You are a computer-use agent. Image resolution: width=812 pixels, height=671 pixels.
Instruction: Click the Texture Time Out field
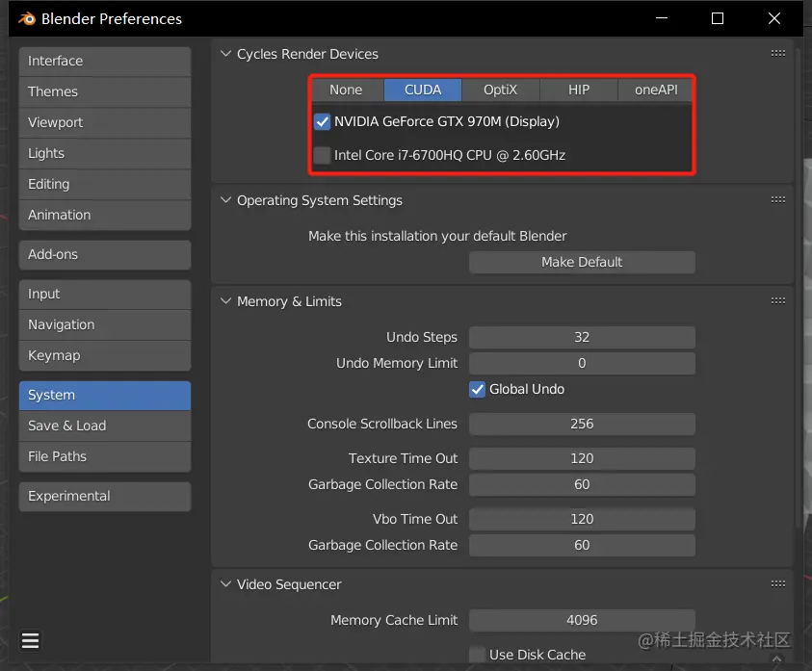point(582,458)
